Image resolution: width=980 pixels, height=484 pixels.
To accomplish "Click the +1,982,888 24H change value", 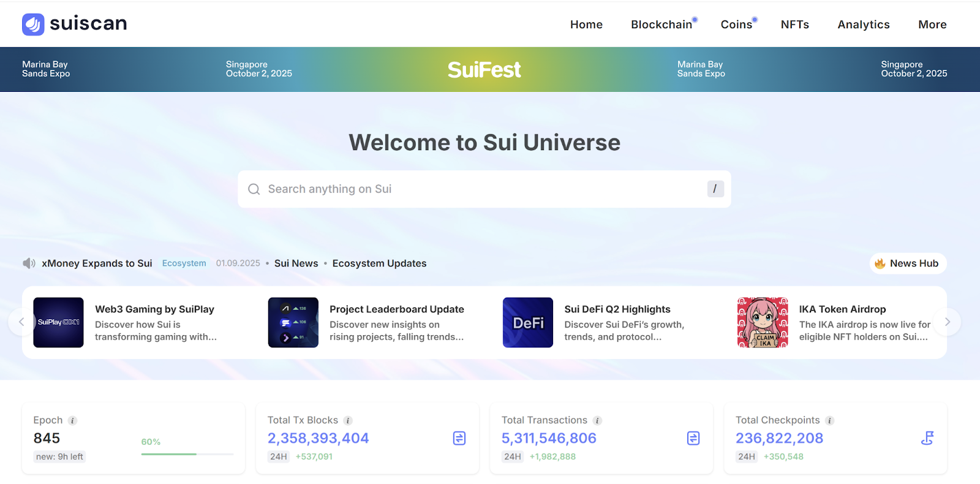I will coord(552,456).
